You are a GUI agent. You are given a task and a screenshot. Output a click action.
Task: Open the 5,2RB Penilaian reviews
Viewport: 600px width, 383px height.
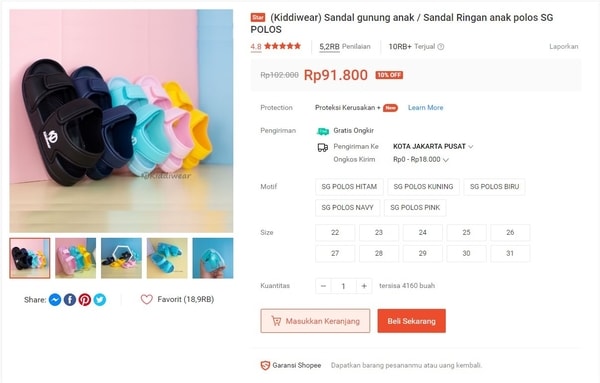[345, 47]
